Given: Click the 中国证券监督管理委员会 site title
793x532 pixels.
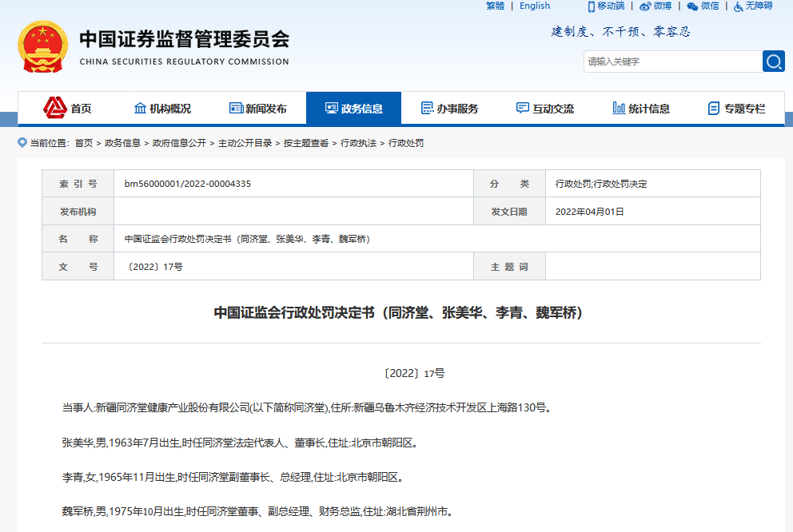Looking at the screenshot, I should click(x=185, y=39).
